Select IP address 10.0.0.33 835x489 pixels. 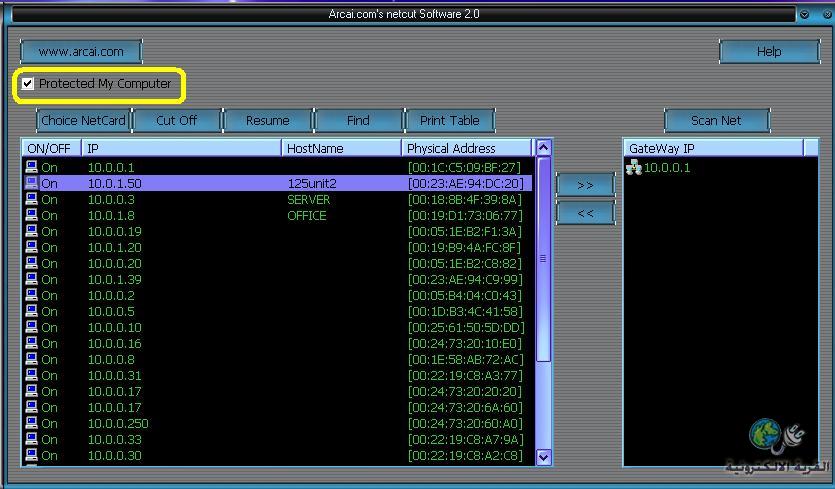pos(114,439)
